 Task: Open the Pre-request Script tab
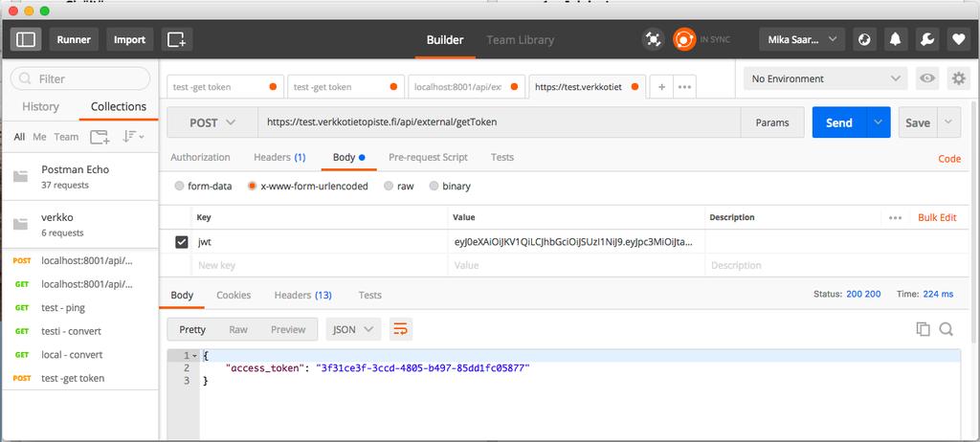click(428, 157)
